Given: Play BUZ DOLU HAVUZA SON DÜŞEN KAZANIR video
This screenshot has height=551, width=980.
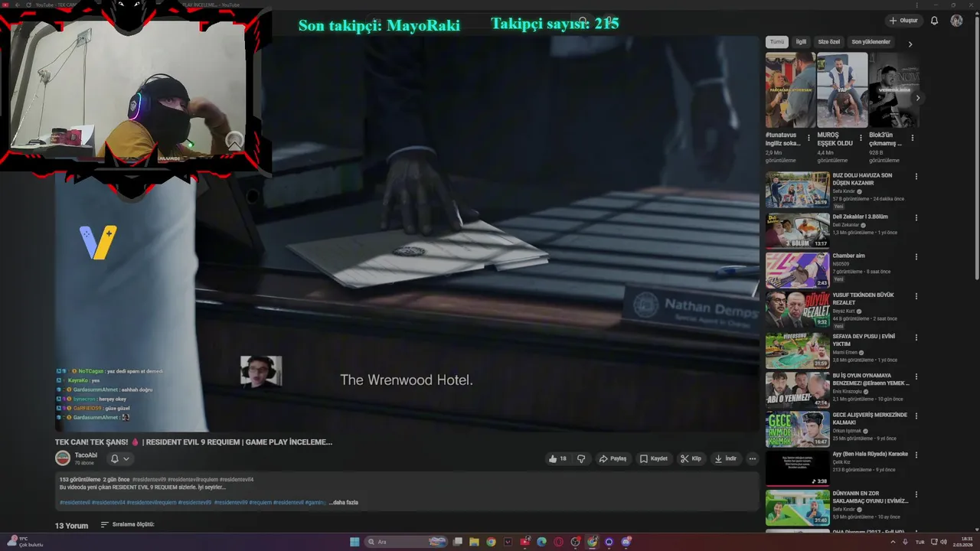Looking at the screenshot, I should [797, 189].
